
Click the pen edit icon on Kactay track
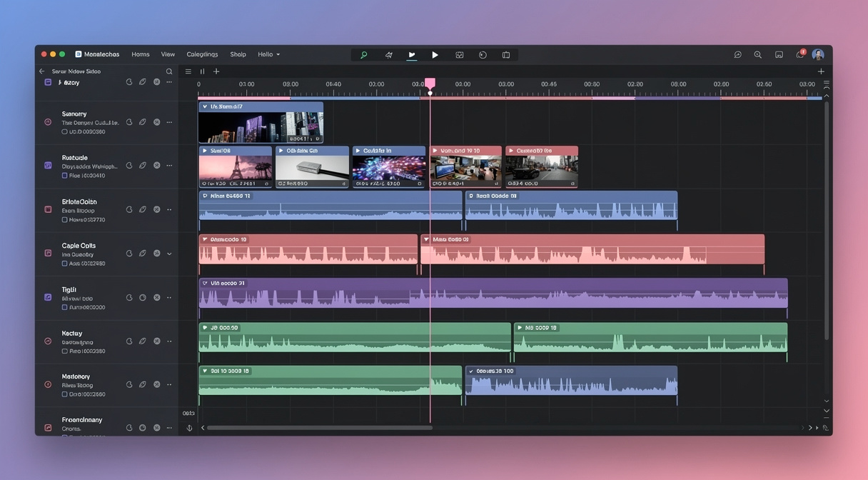(x=143, y=341)
